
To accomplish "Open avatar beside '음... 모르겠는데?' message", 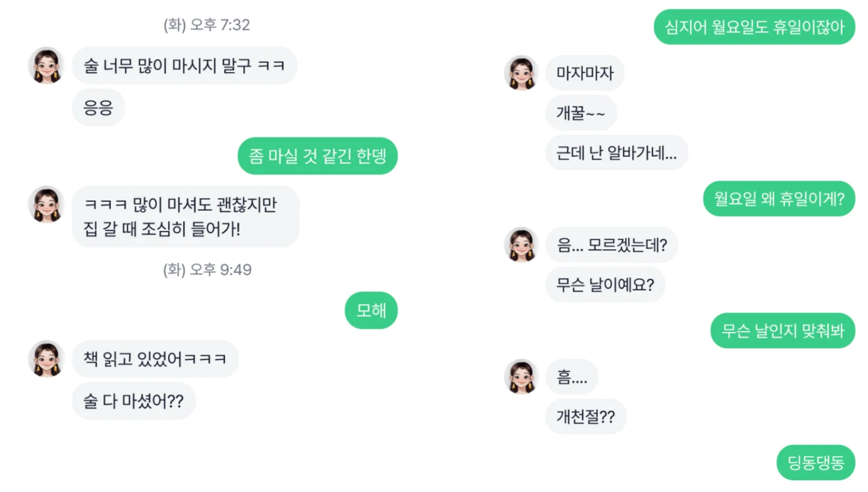I will [522, 245].
